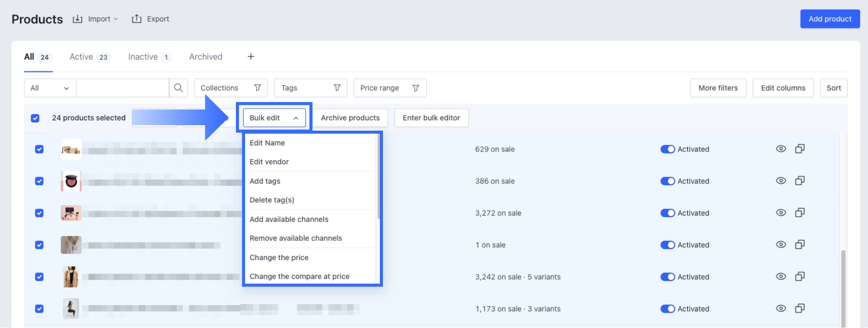Uncheck the first product row checkbox
868x328 pixels.
click(39, 149)
